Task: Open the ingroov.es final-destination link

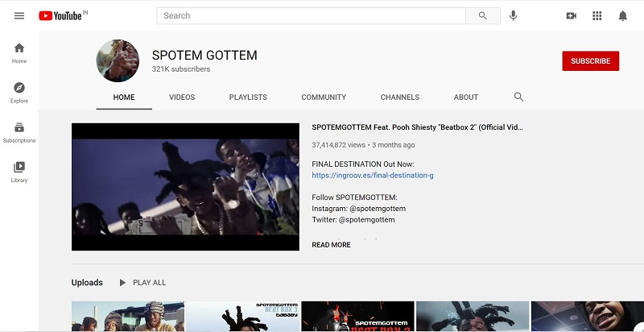Action: pos(373,176)
